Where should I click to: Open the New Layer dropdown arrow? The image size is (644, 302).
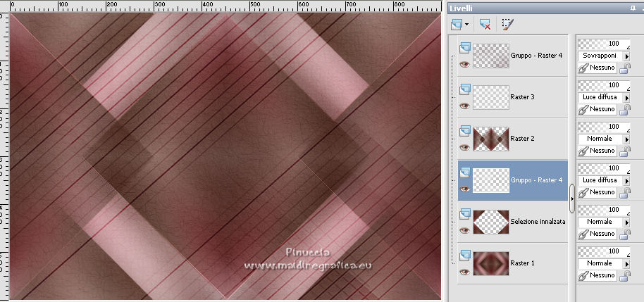tap(467, 25)
